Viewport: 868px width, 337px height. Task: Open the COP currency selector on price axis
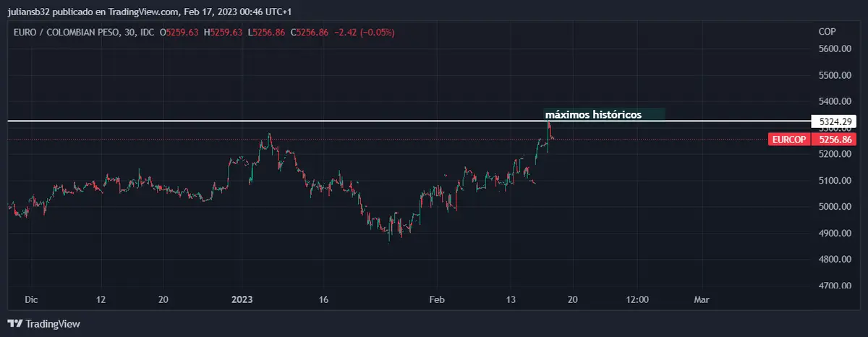[827, 32]
